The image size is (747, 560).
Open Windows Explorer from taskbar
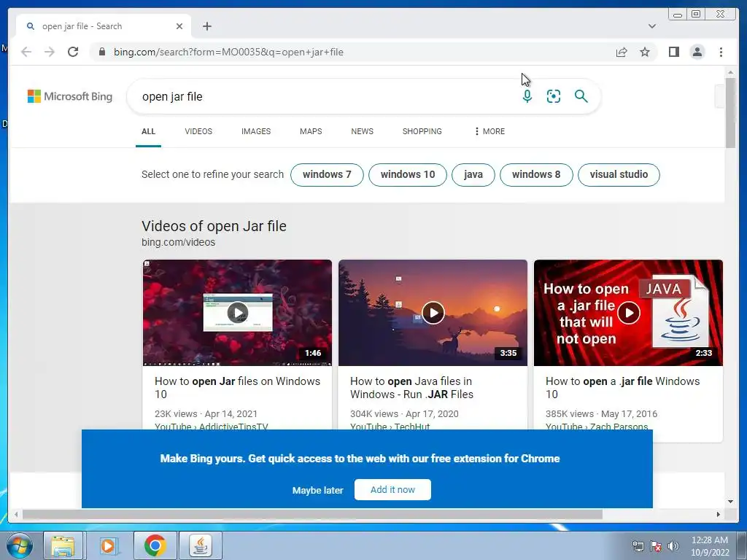(63, 545)
